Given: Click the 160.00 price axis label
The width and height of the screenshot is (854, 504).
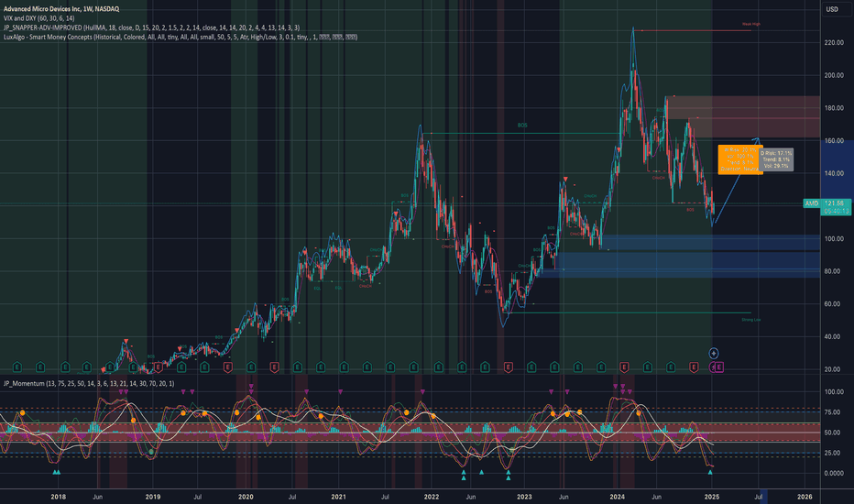Looking at the screenshot, I should [x=834, y=140].
